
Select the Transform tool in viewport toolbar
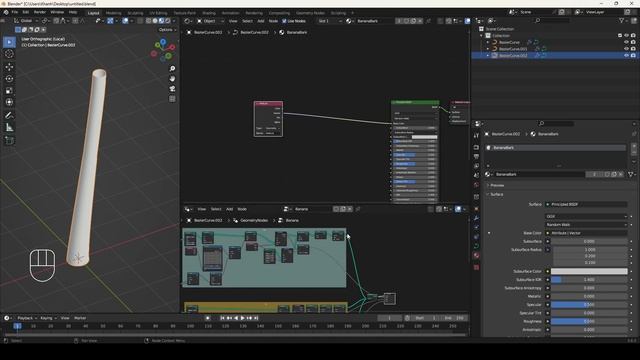(x=9, y=102)
